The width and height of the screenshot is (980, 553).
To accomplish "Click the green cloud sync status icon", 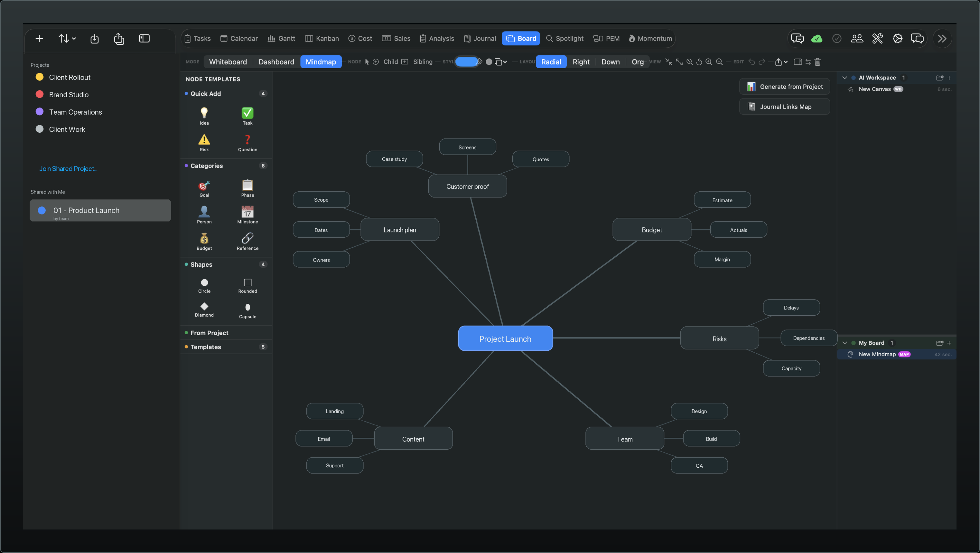I will click(817, 38).
